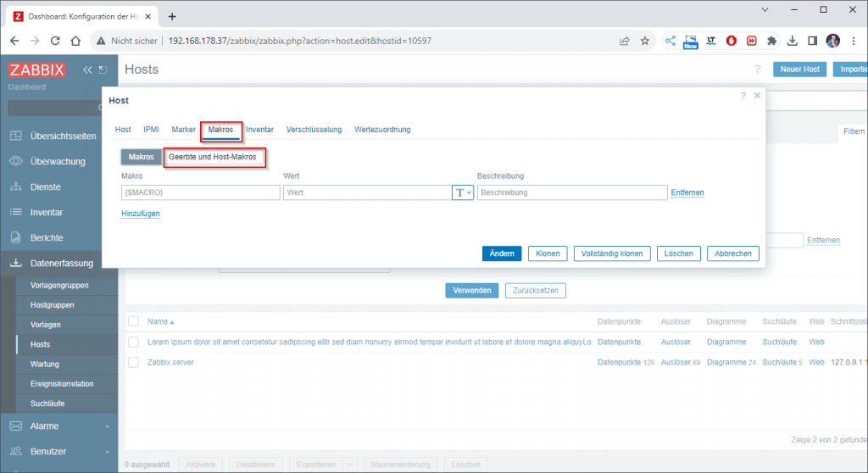This screenshot has height=473, width=868.
Task: Open the value type dropdown next to Wert
Action: tap(463, 192)
